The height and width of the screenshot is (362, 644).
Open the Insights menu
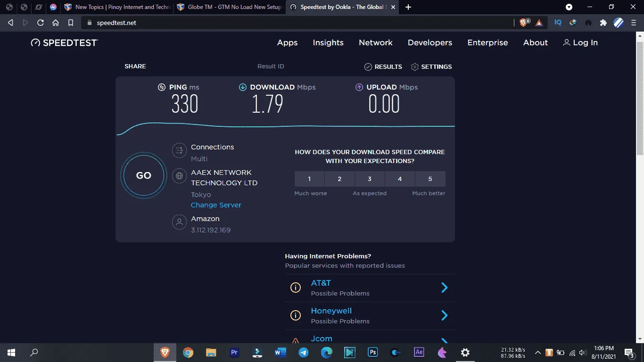(x=328, y=42)
